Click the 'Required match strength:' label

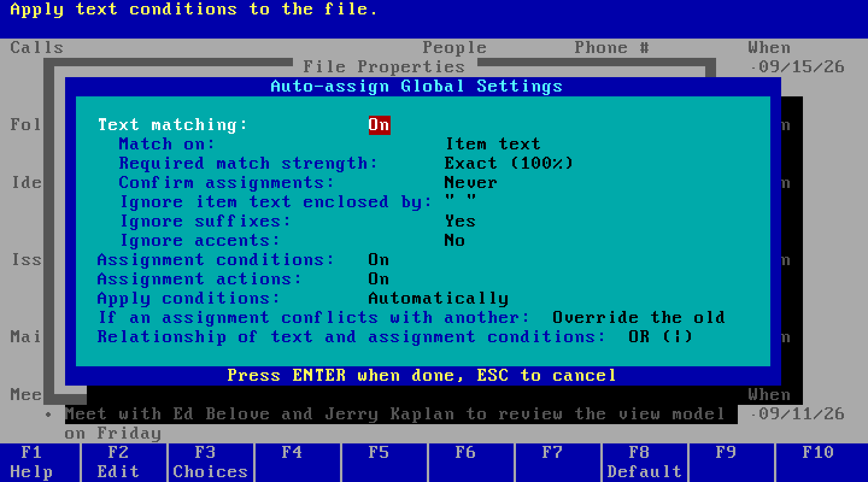(x=248, y=163)
